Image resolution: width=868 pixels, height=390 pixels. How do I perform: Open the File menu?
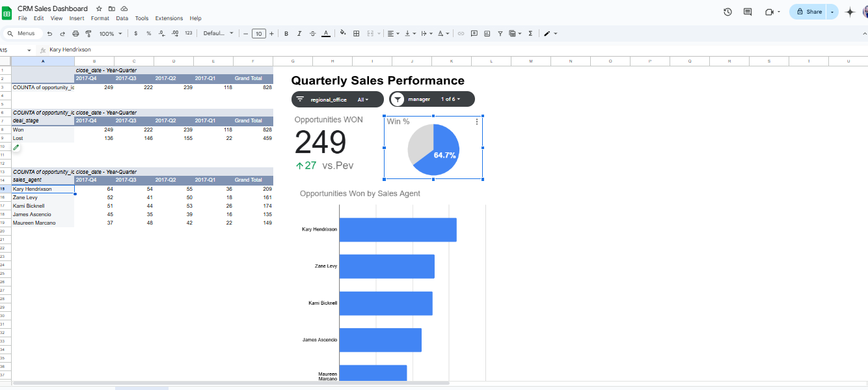click(x=23, y=18)
